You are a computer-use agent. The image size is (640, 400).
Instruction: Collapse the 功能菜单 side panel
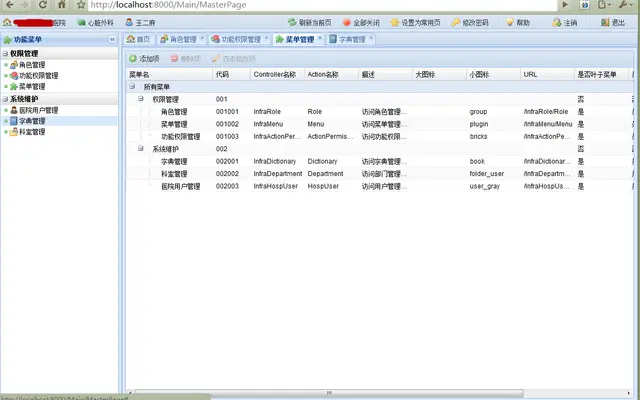click(112, 39)
